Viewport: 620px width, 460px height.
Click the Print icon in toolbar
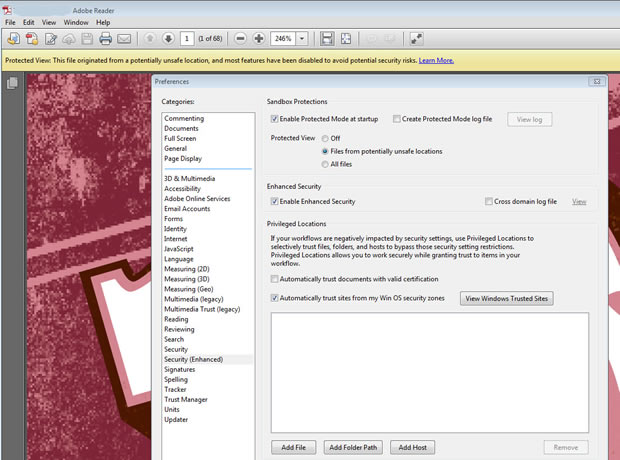point(105,39)
